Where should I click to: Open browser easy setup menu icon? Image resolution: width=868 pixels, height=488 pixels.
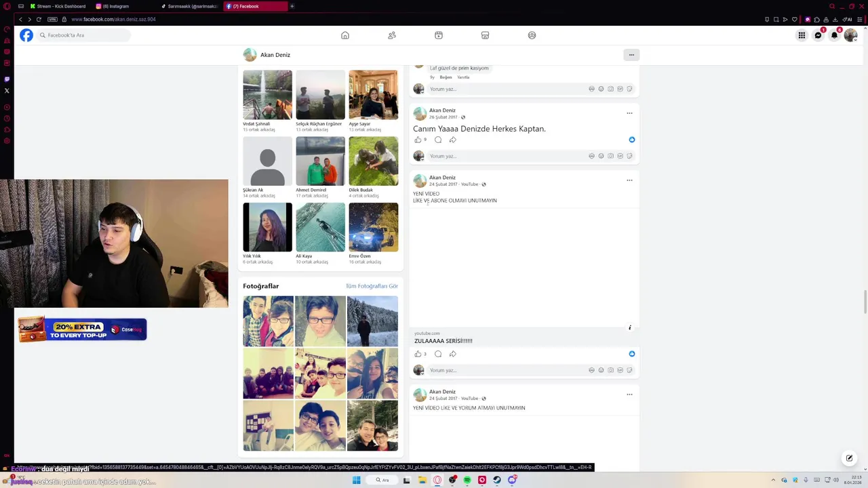861,19
